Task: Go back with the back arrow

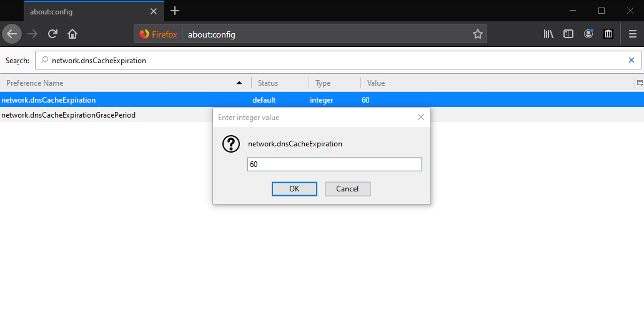Action: click(12, 34)
